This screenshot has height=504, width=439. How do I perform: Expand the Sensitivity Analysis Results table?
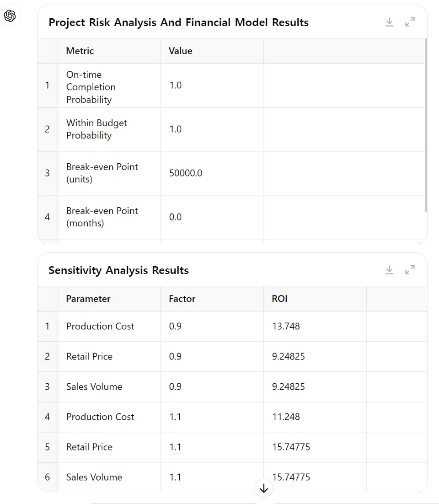pyautogui.click(x=410, y=270)
